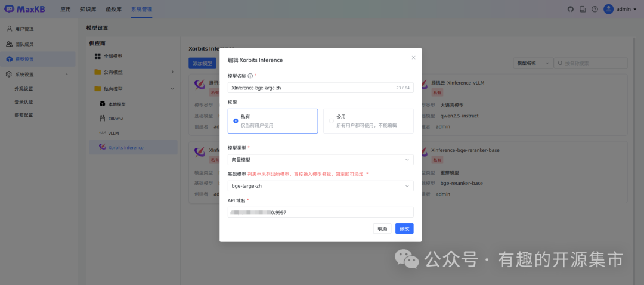
Task: Click the 系统设置 gear icon
Action: click(x=10, y=75)
